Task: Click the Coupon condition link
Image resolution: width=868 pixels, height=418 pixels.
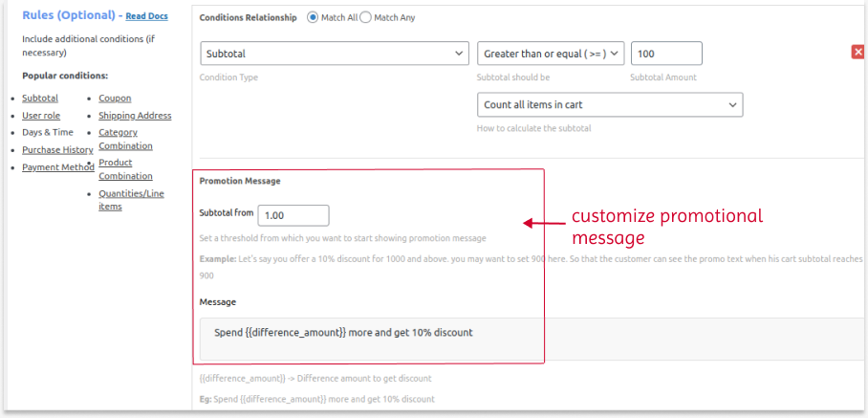Action: pos(115,98)
